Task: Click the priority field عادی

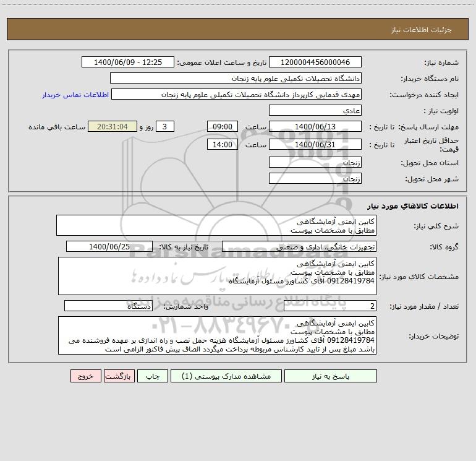Action: (315, 110)
